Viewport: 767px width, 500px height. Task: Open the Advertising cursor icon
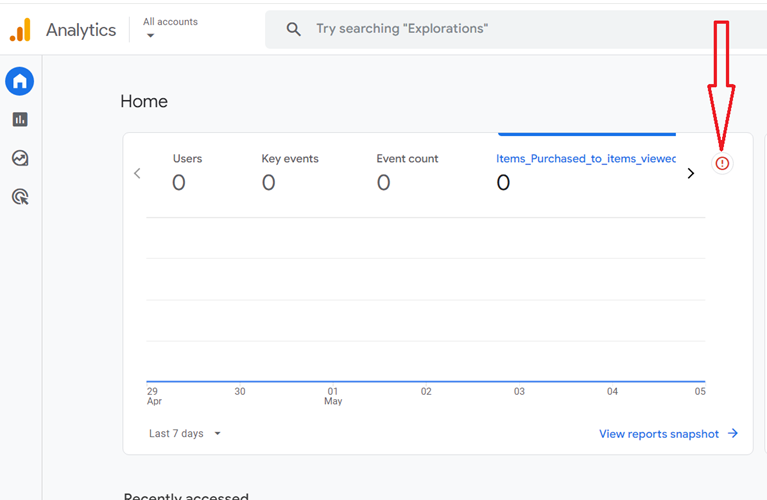pos(20,197)
